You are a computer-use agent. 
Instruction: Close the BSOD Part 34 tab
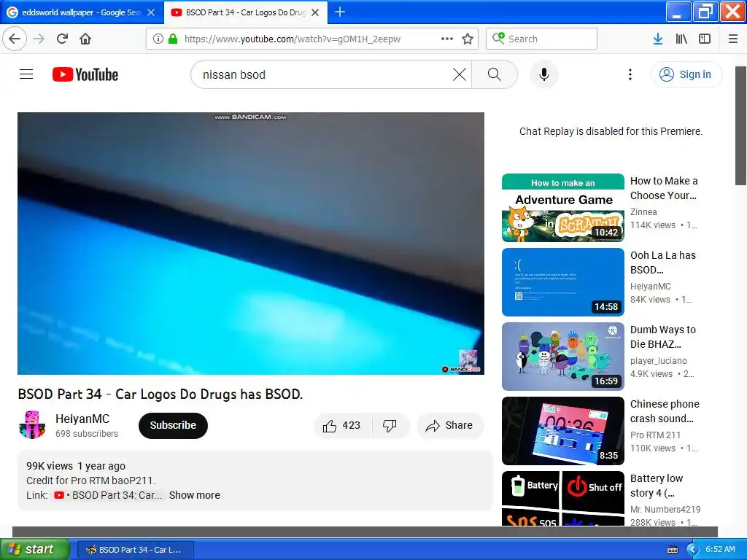(315, 12)
